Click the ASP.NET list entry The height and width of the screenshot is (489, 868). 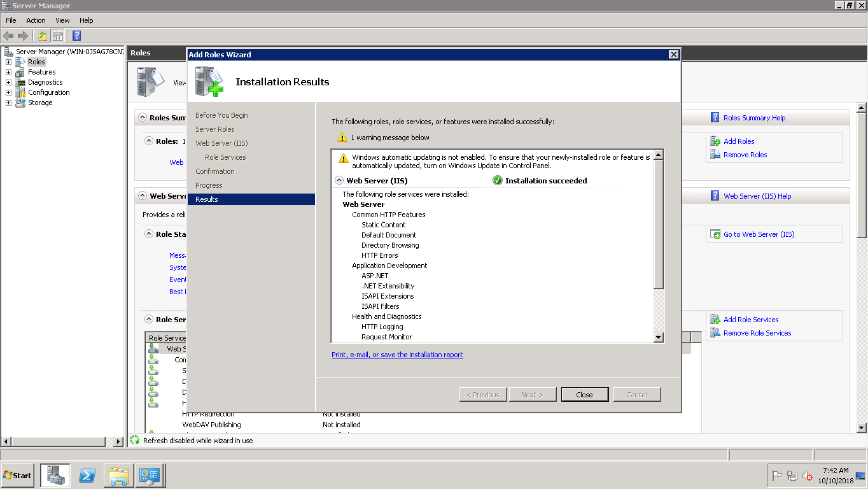coord(375,276)
